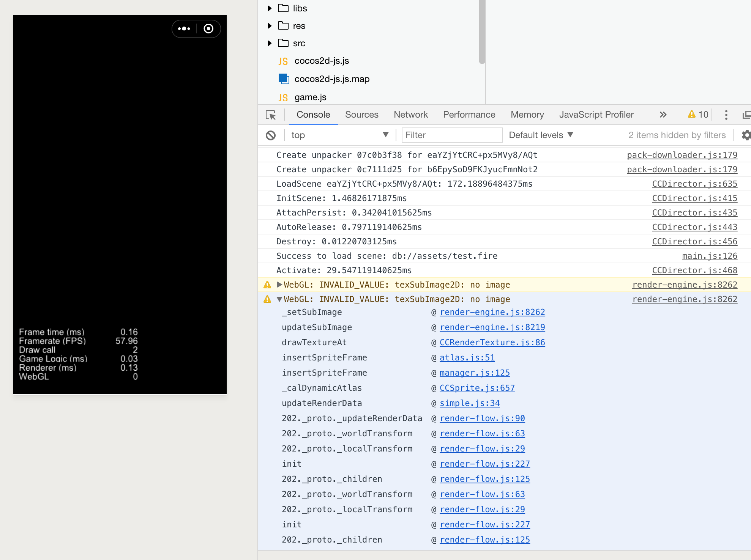Image resolution: width=751 pixels, height=560 pixels.
Task: Click the warnings count triangle icon
Action: click(x=691, y=114)
